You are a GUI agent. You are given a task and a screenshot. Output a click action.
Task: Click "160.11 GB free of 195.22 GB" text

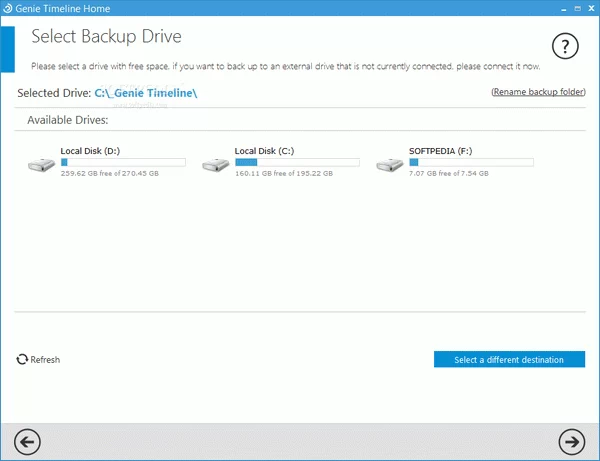[284, 173]
